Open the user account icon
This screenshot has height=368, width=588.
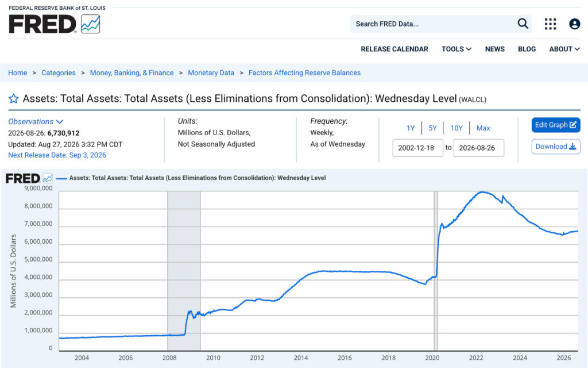(x=574, y=24)
